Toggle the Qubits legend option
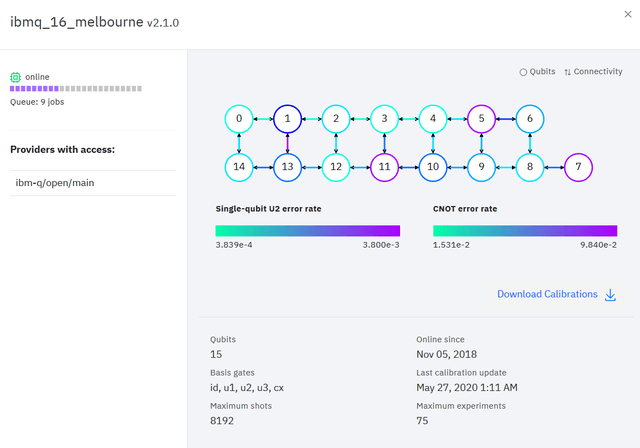 537,72
